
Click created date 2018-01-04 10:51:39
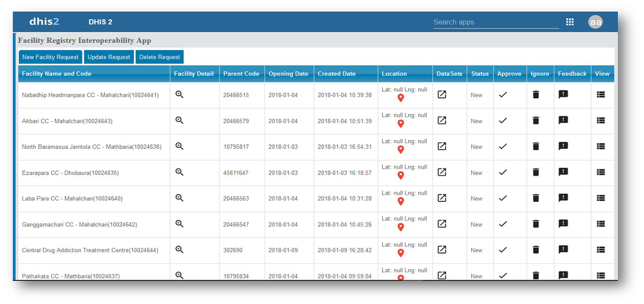coord(345,121)
